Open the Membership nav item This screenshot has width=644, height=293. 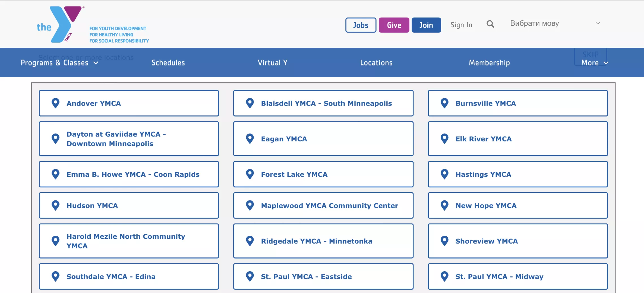[x=489, y=63]
